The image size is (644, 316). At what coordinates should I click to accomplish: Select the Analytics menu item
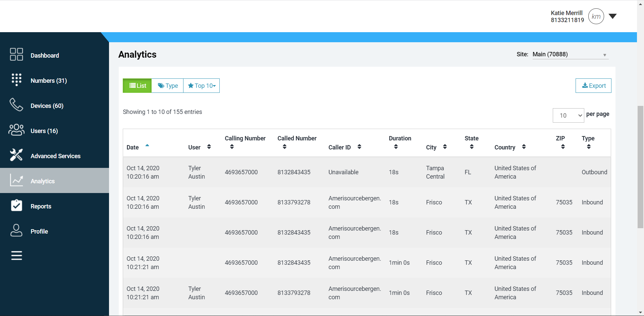pyautogui.click(x=54, y=180)
